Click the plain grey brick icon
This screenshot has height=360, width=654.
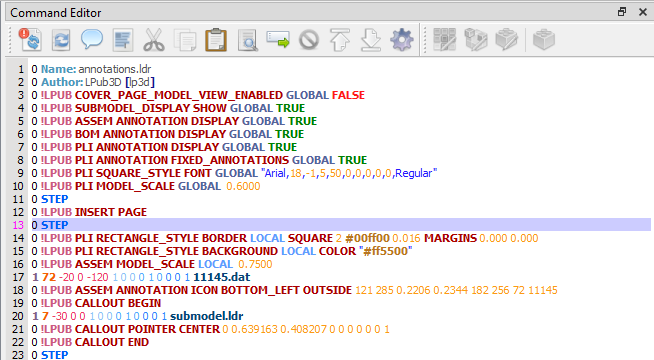[x=544, y=40]
